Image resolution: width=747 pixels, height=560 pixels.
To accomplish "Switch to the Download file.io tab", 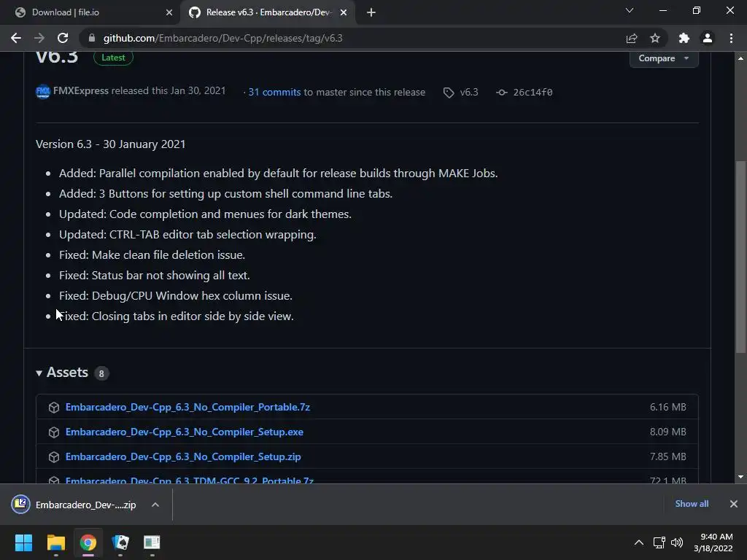I will [90, 12].
